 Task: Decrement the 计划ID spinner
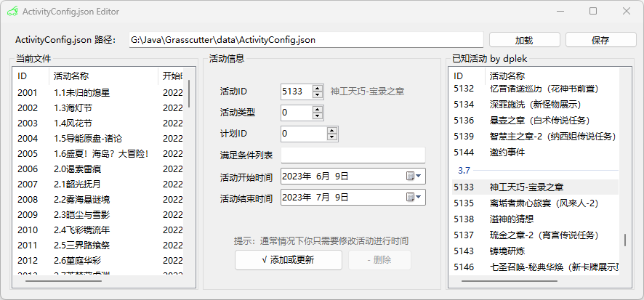click(x=331, y=137)
